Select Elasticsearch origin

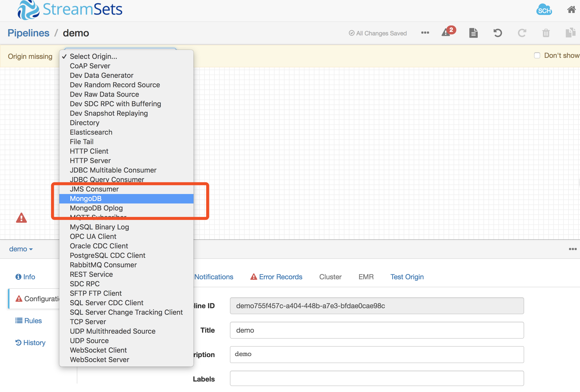(x=126, y=132)
